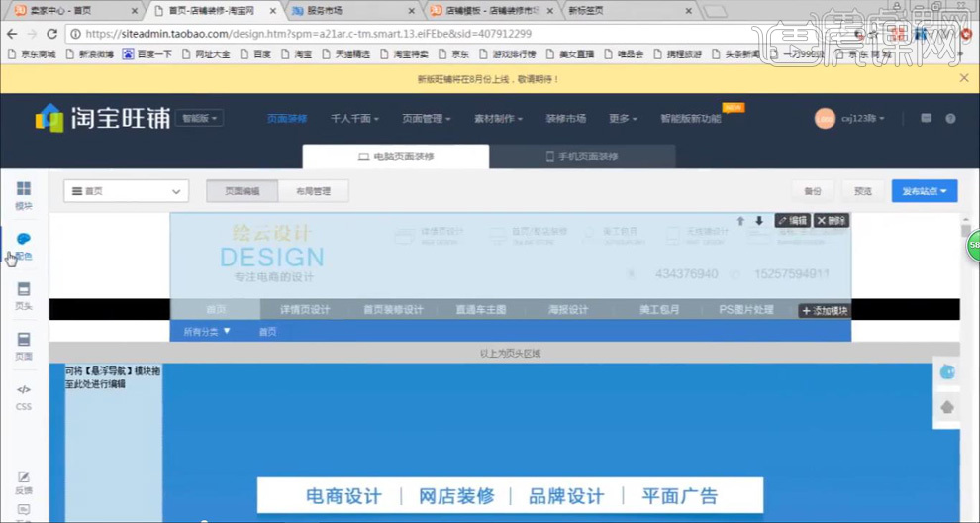Image resolution: width=980 pixels, height=523 pixels.
Task: Close the 服务市场 browser tab
Action: tap(411, 11)
